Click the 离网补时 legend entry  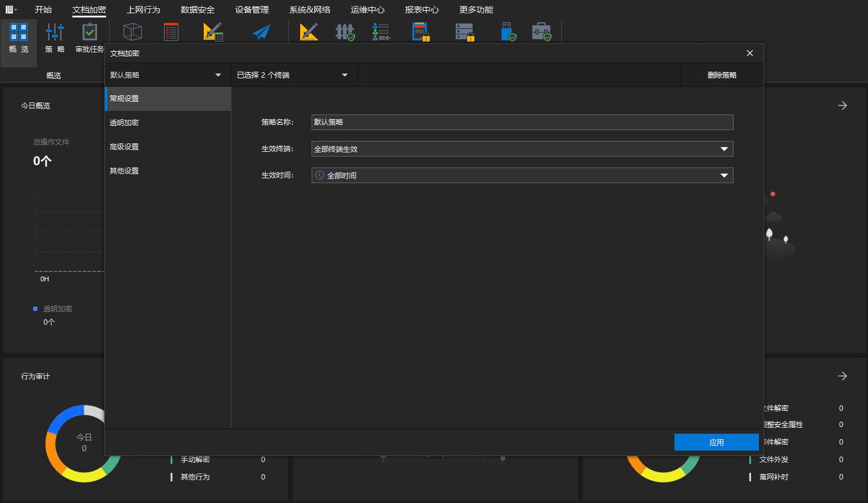pos(774,477)
